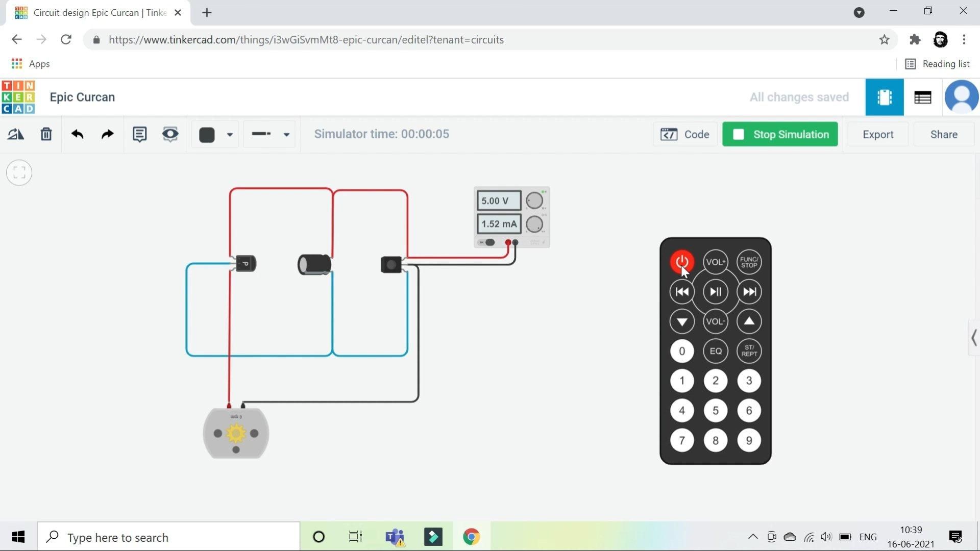Screen dimensions: 980x551
Task: Select the Circuit design Epic Curcan tab
Action: click(100, 13)
